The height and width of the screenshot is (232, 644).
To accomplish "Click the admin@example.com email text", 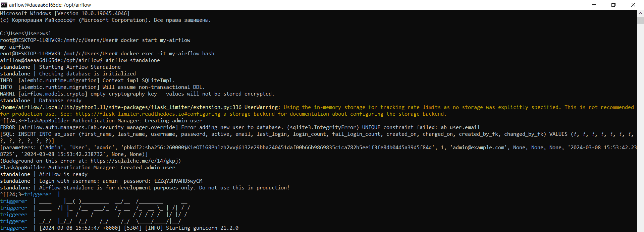I will 478,148.
